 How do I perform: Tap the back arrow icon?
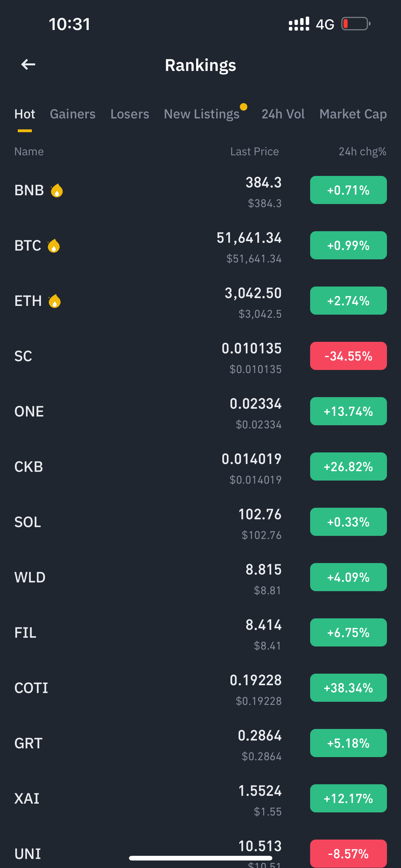[28, 64]
